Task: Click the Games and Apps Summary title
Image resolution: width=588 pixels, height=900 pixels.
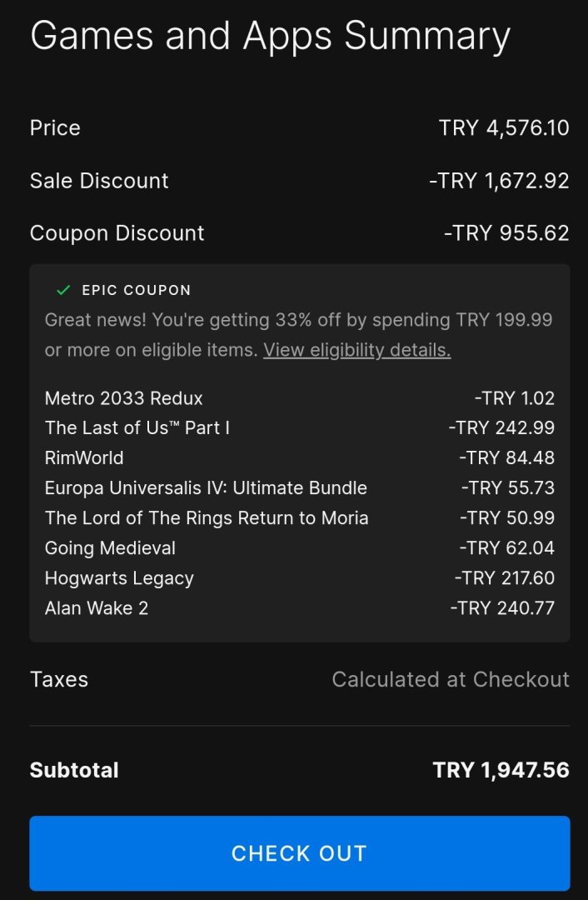Action: (270, 36)
